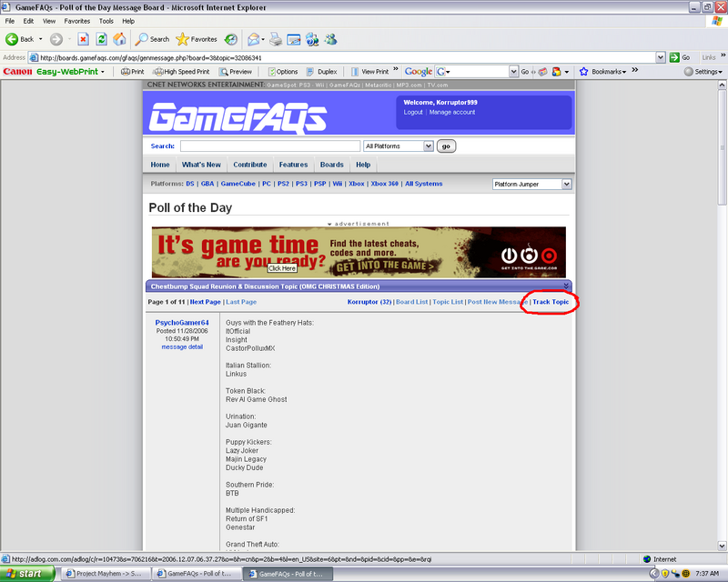Open Canon Easy-WebPrint Preview
Image resolution: width=728 pixels, height=582 pixels.
point(235,71)
